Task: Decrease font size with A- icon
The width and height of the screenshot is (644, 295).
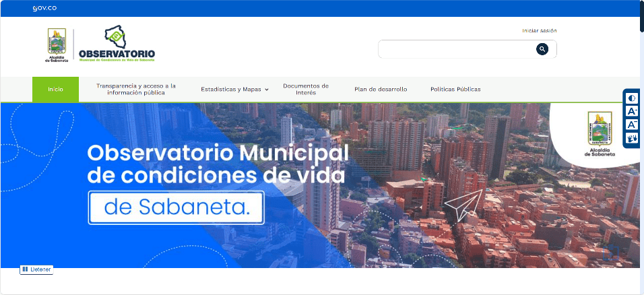Action: click(x=632, y=125)
